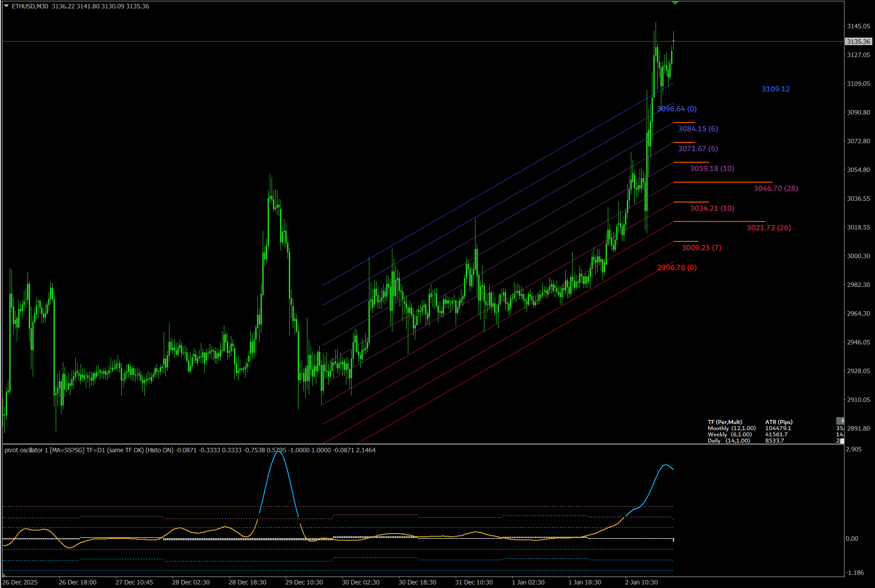Viewport: 875px width, 588px height.
Task: Expand the triangle next to ETHUSD,M30
Action: [x=7, y=6]
